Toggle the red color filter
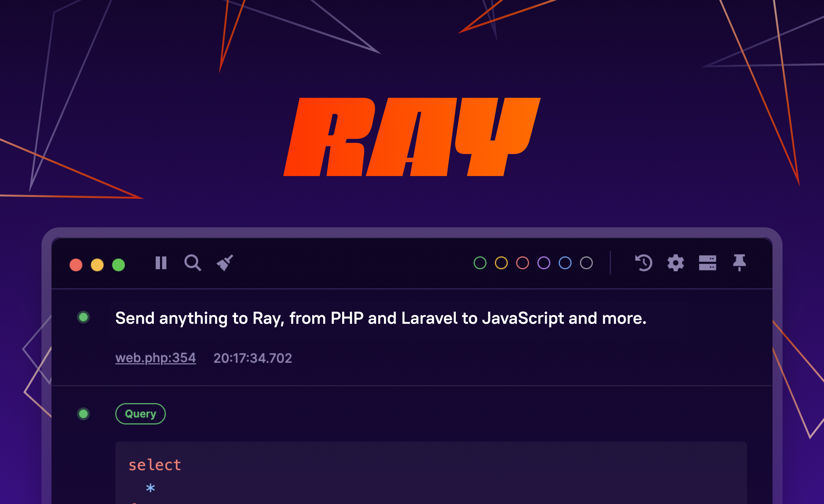The height and width of the screenshot is (504, 824). 523,264
